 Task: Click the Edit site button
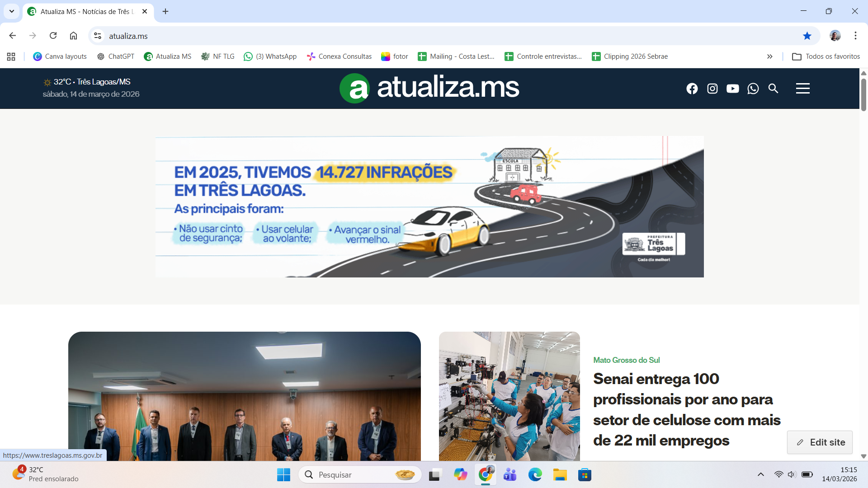(820, 442)
